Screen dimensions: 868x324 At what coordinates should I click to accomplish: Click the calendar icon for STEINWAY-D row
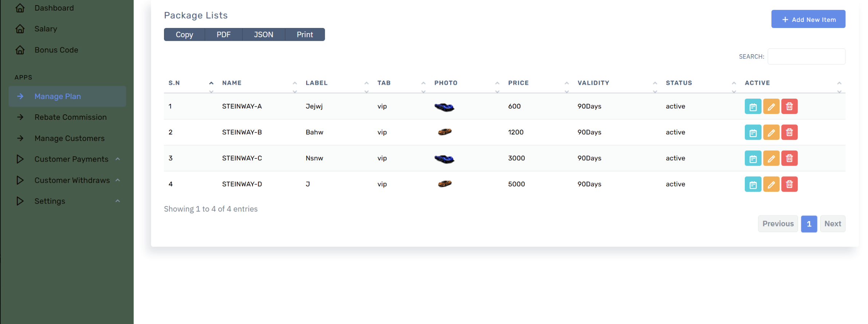tap(752, 184)
